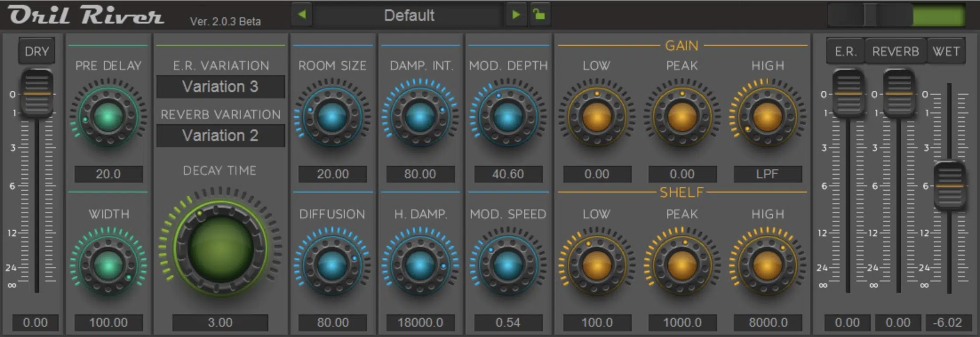Go to the next preset with right arrow
This screenshot has width=980, height=337.
point(516,15)
